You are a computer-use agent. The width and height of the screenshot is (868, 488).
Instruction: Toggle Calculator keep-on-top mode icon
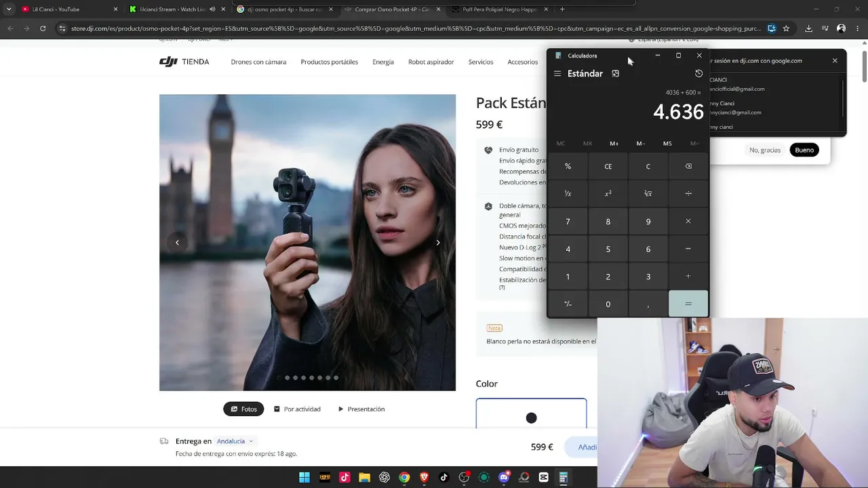(616, 73)
